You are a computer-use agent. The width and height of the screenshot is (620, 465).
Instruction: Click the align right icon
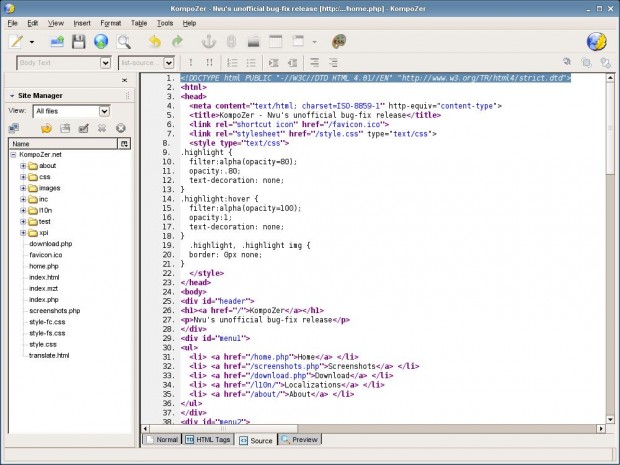[333, 62]
